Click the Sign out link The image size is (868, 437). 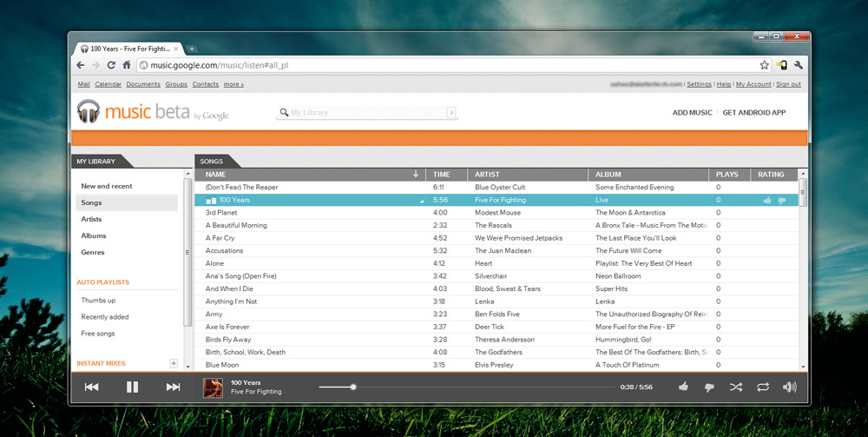788,84
